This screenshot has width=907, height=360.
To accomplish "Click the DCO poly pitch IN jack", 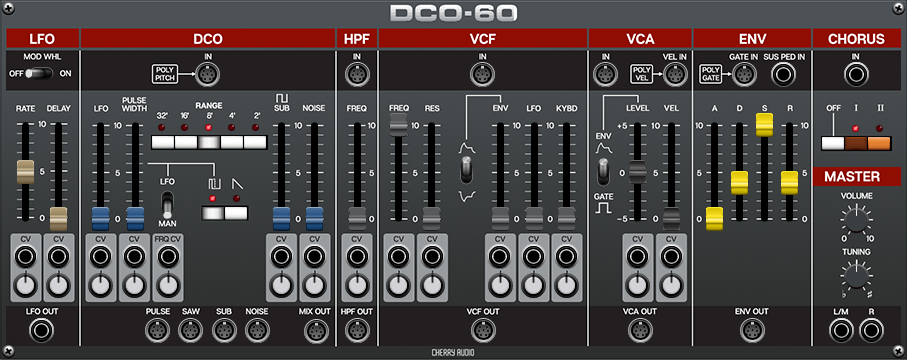I will pyautogui.click(x=207, y=75).
